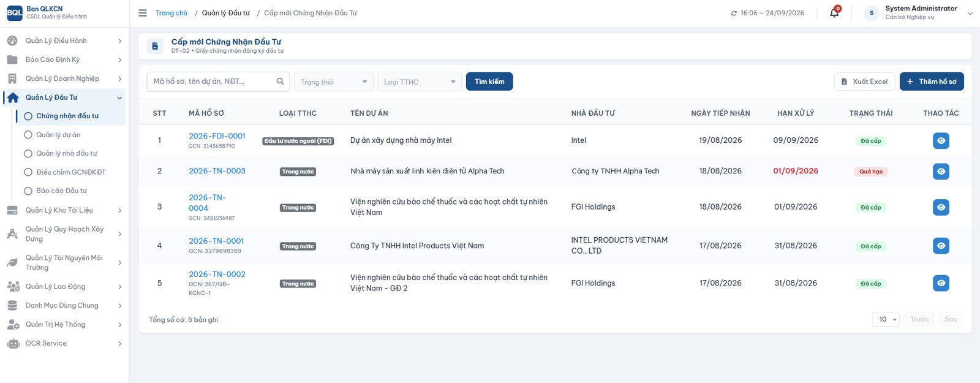Image resolution: width=980 pixels, height=383 pixels.
Task: Click the Quản Lý Đầu Tư home icon
Action: [13, 97]
